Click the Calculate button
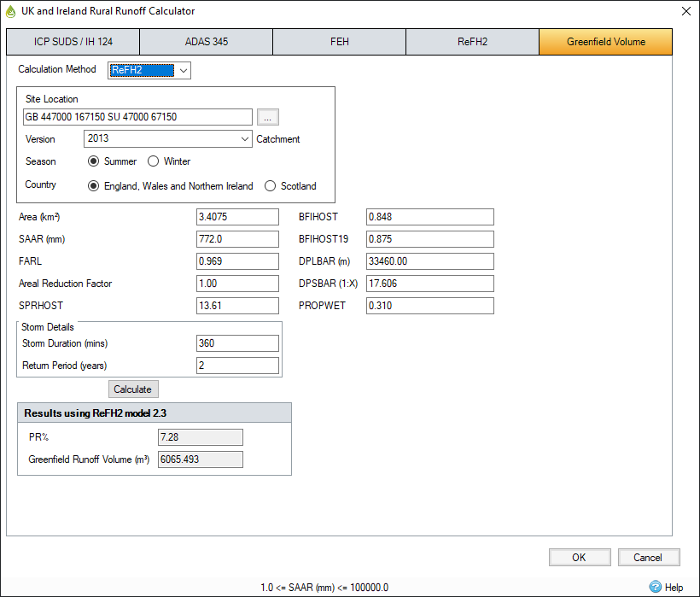The height and width of the screenshot is (597, 700). click(x=133, y=389)
